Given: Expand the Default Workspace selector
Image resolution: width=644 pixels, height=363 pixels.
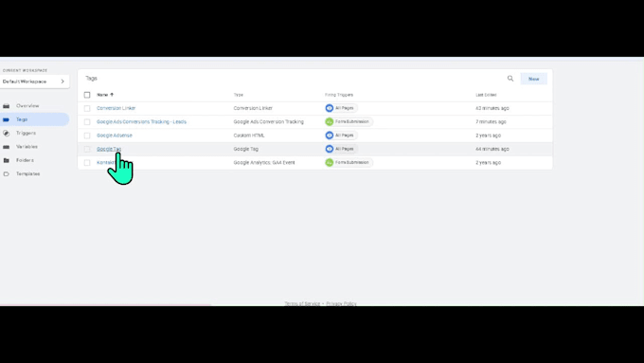Looking at the screenshot, I should pos(34,82).
